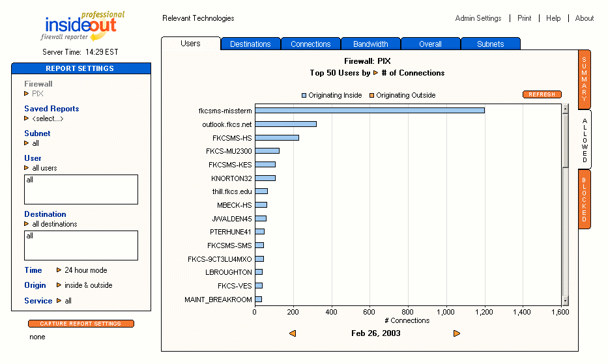This screenshot has width=608, height=364.
Task: Click the next date arrow icon
Action: 457,333
